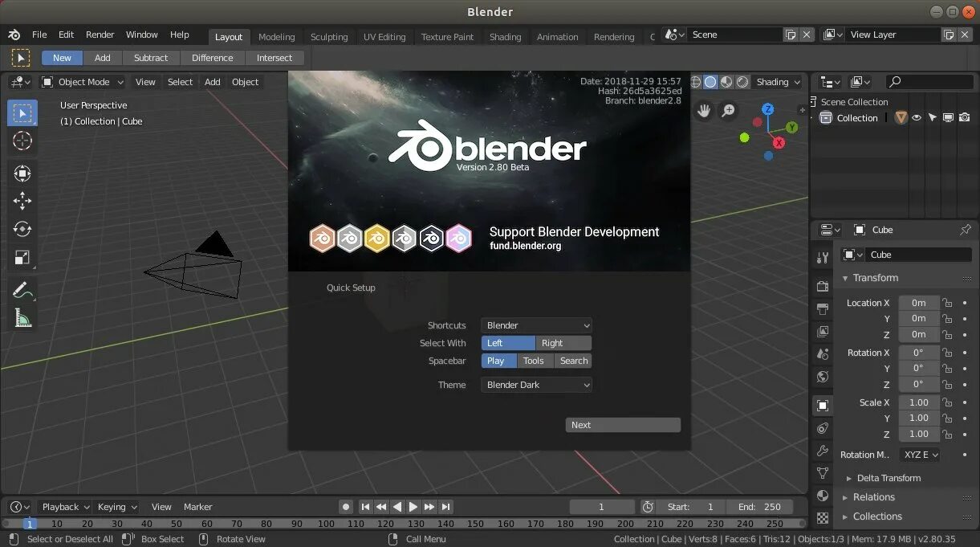Image resolution: width=980 pixels, height=547 pixels.
Task: Open the Output properties tab
Action: [x=823, y=309]
